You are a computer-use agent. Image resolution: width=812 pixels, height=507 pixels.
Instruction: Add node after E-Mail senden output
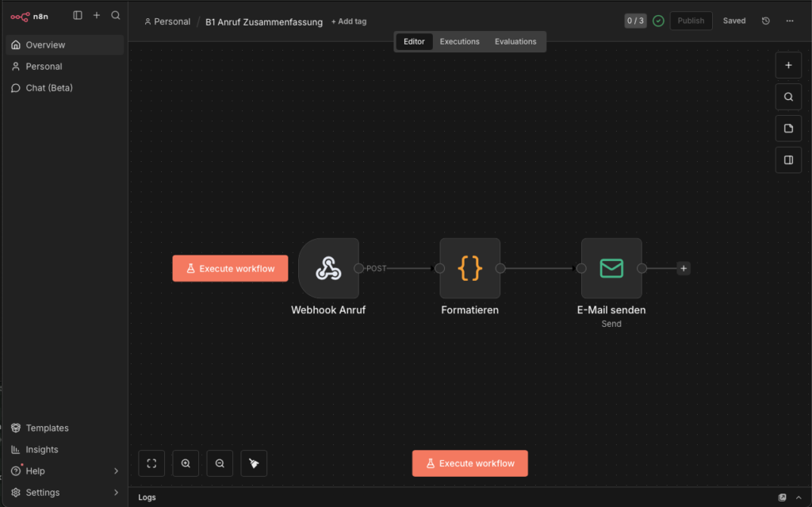(684, 268)
